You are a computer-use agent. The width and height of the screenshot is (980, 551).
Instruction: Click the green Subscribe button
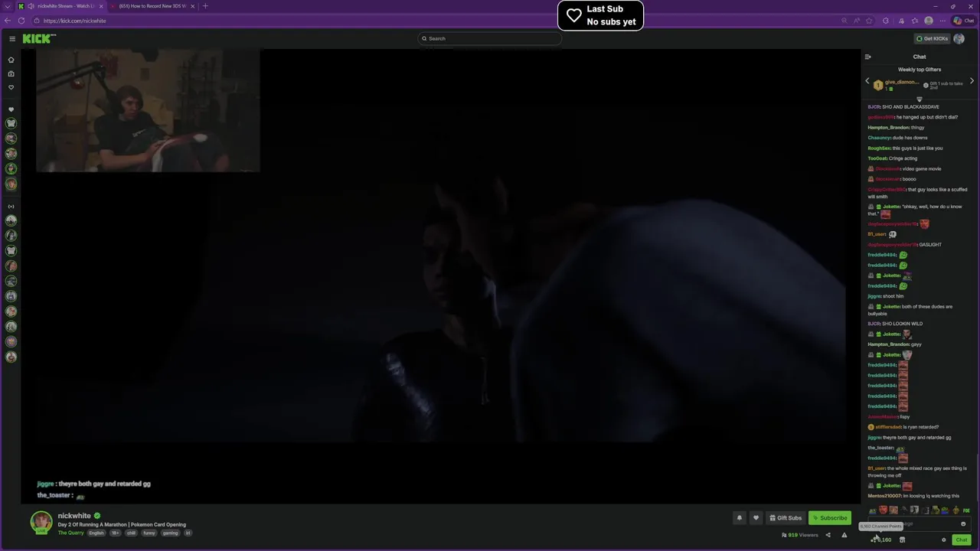coord(830,518)
